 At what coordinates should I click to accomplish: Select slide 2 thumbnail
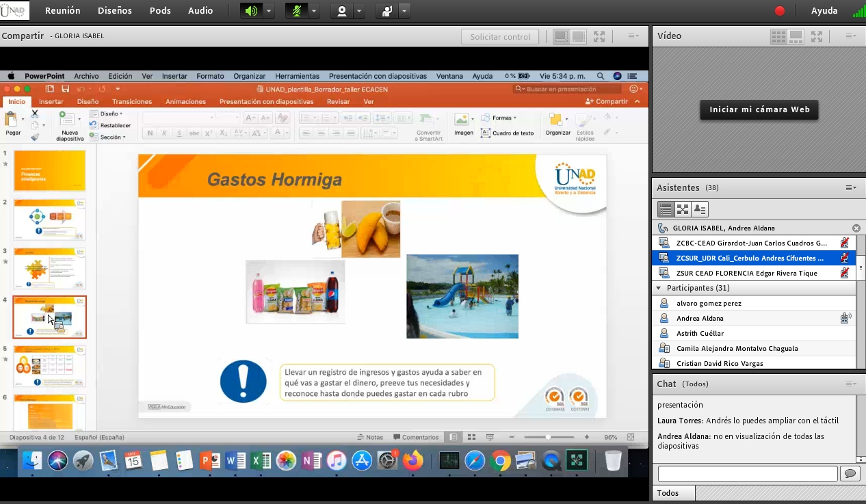50,220
